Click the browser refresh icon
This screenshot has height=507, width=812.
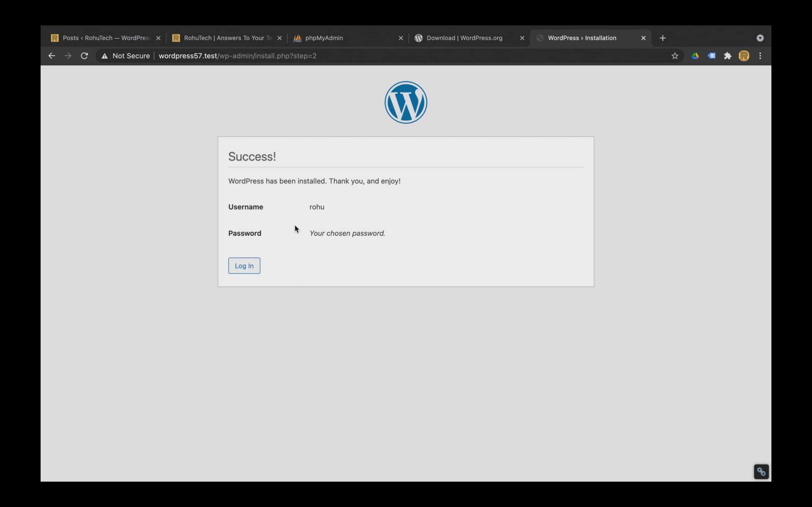[84, 55]
